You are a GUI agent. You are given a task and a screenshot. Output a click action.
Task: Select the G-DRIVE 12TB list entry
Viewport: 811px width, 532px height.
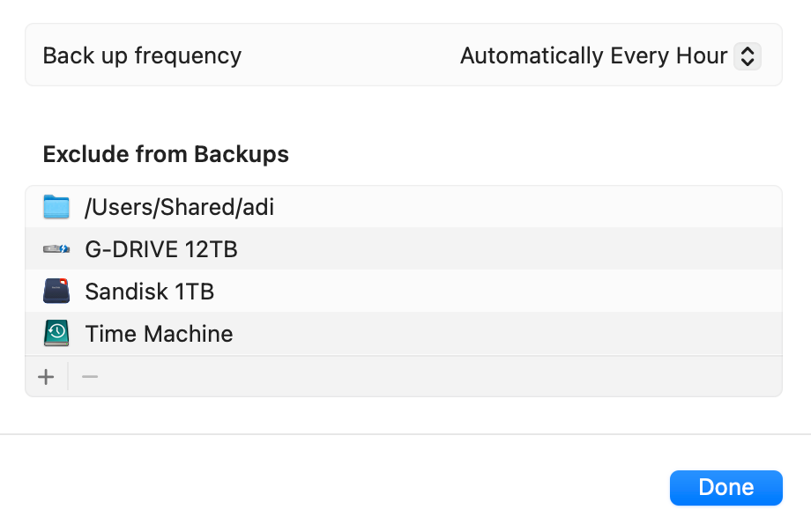(160, 249)
